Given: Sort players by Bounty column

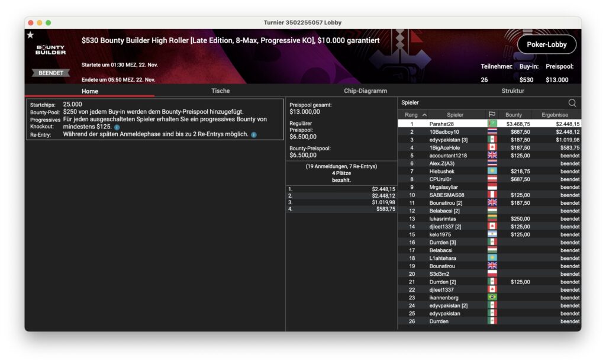Looking at the screenshot, I should point(514,115).
